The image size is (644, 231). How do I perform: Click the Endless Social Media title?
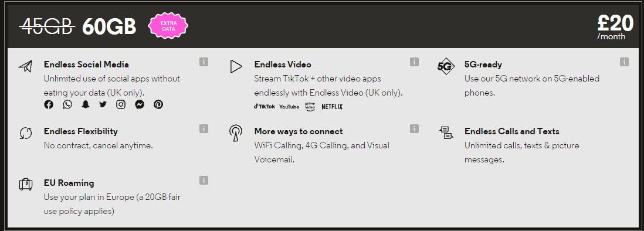click(86, 64)
